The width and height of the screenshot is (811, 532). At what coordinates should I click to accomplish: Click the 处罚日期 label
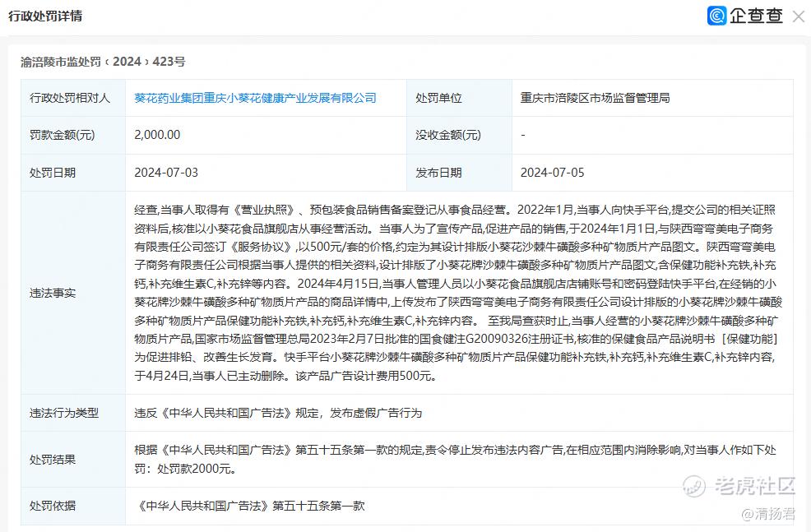53,173
